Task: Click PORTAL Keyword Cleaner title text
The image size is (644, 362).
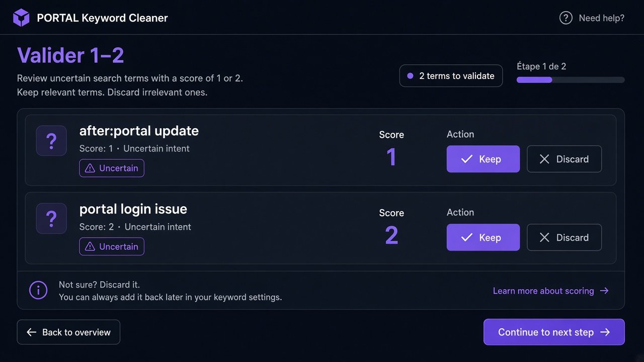Action: [102, 18]
